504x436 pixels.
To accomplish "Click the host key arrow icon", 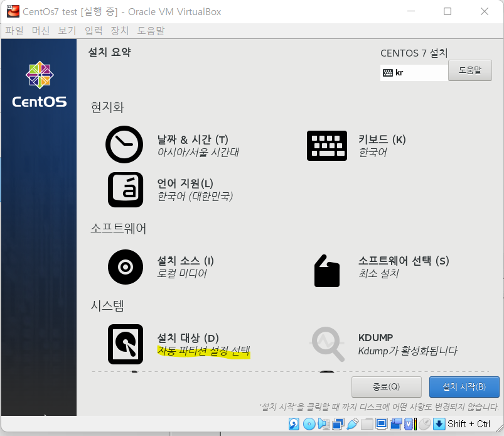I will tap(439, 424).
